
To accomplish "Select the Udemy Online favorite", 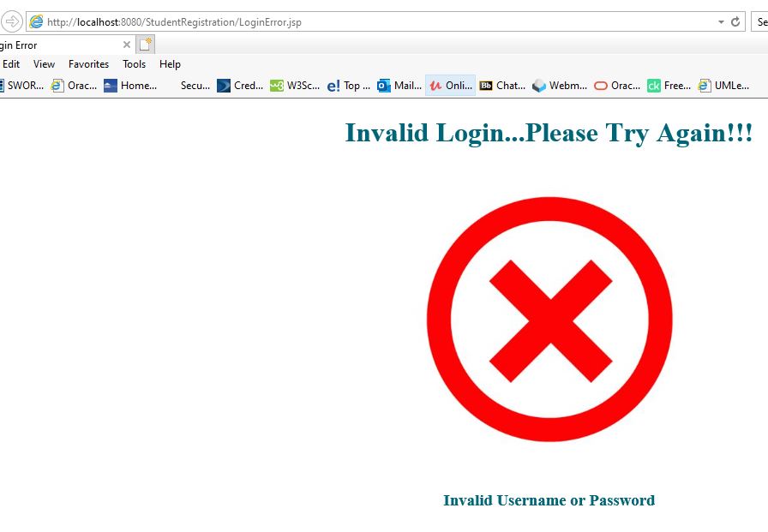I will [x=450, y=85].
